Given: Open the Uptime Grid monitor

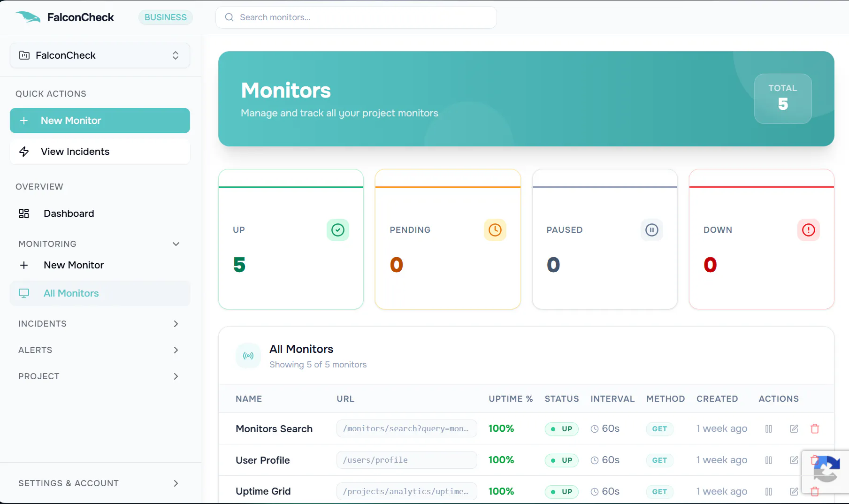Looking at the screenshot, I should pyautogui.click(x=263, y=491).
